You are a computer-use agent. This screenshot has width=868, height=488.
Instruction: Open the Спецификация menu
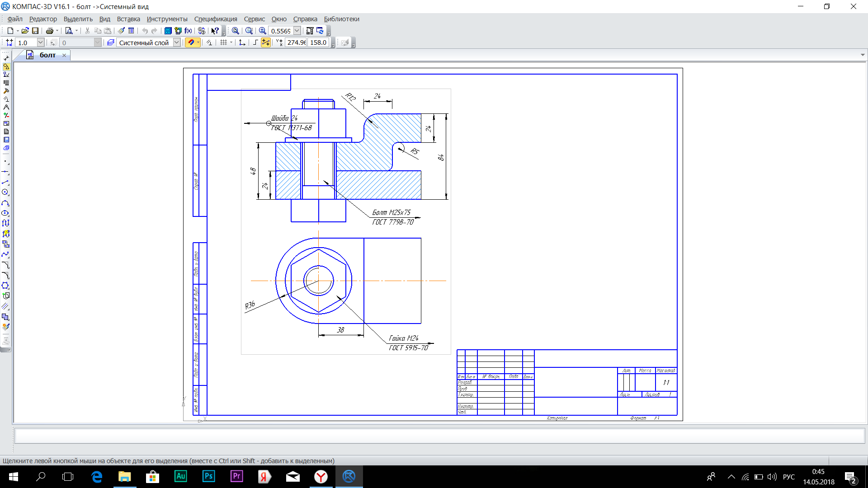pos(215,19)
